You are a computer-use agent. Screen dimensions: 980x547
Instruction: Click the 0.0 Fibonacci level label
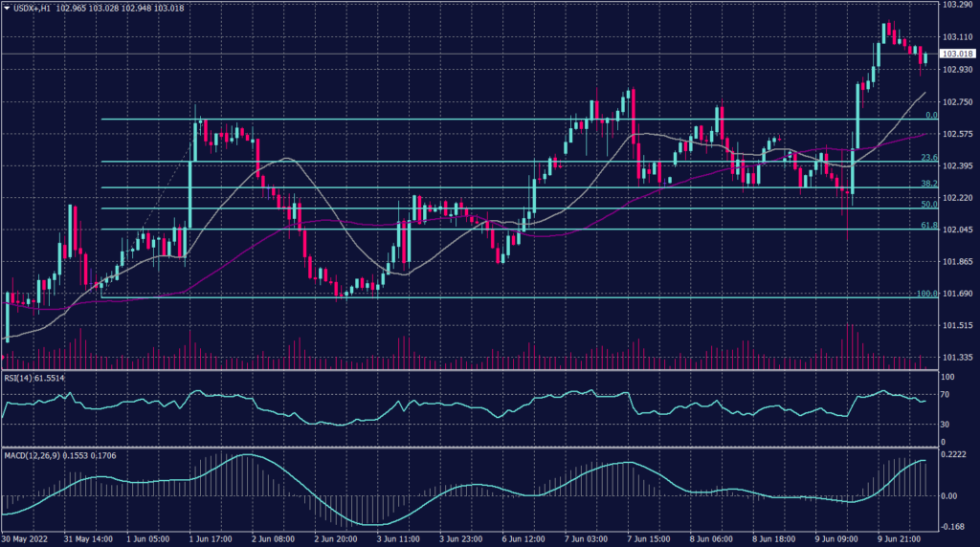(931, 116)
